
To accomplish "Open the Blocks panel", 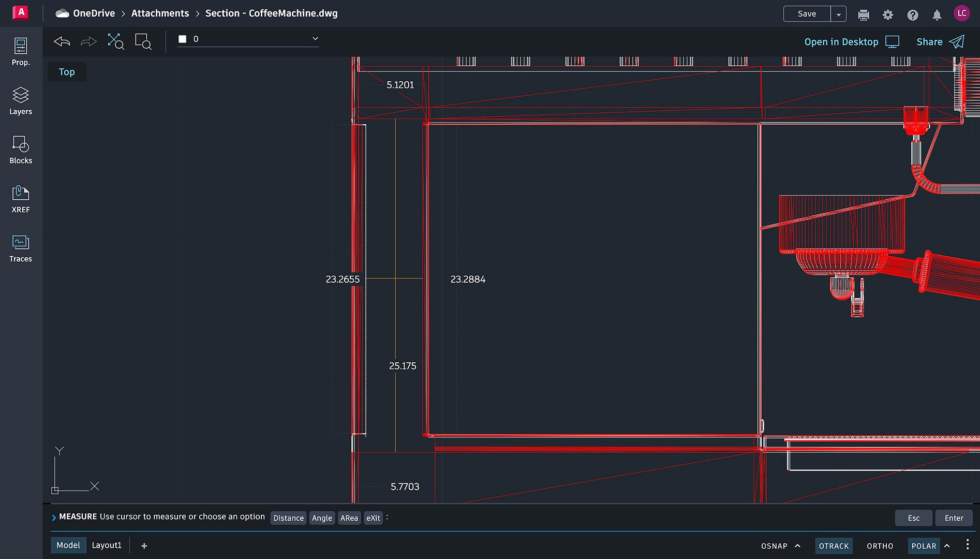I will (x=21, y=150).
